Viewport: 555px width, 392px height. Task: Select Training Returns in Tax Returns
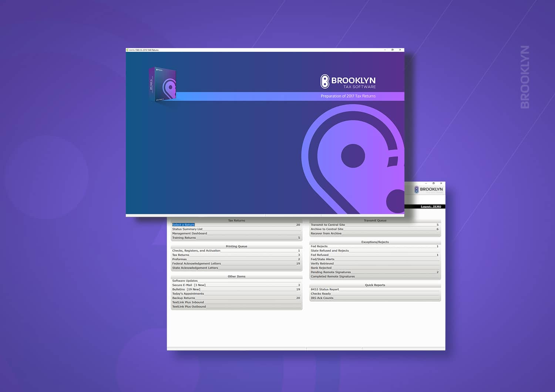(x=184, y=238)
